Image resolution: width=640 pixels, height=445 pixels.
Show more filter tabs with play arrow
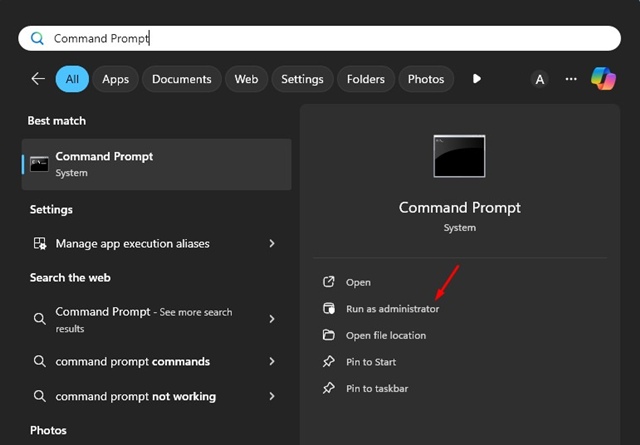click(x=476, y=79)
